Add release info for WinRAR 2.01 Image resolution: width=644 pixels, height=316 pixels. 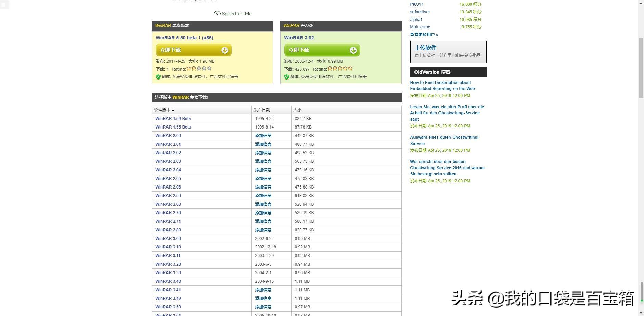[x=263, y=144]
